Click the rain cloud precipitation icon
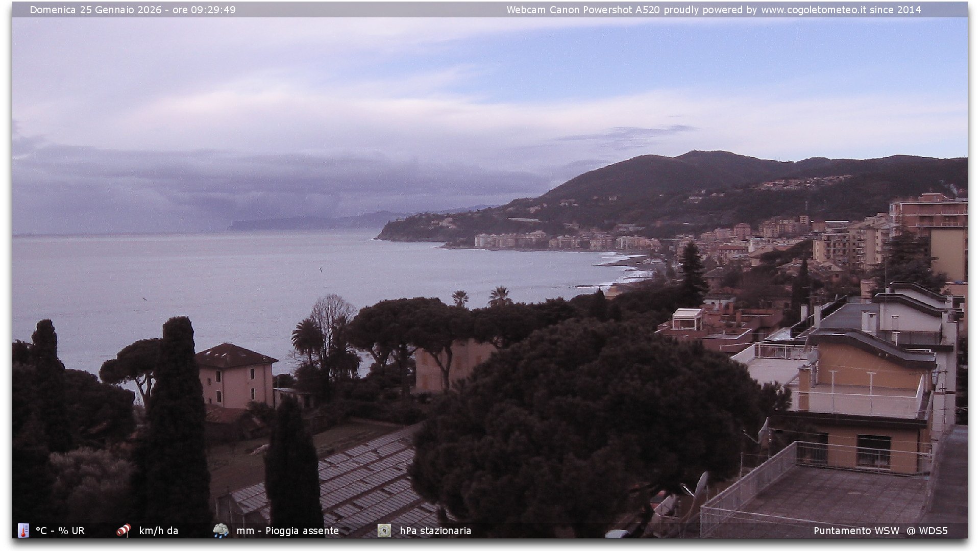The height and width of the screenshot is (551, 980). point(221,531)
